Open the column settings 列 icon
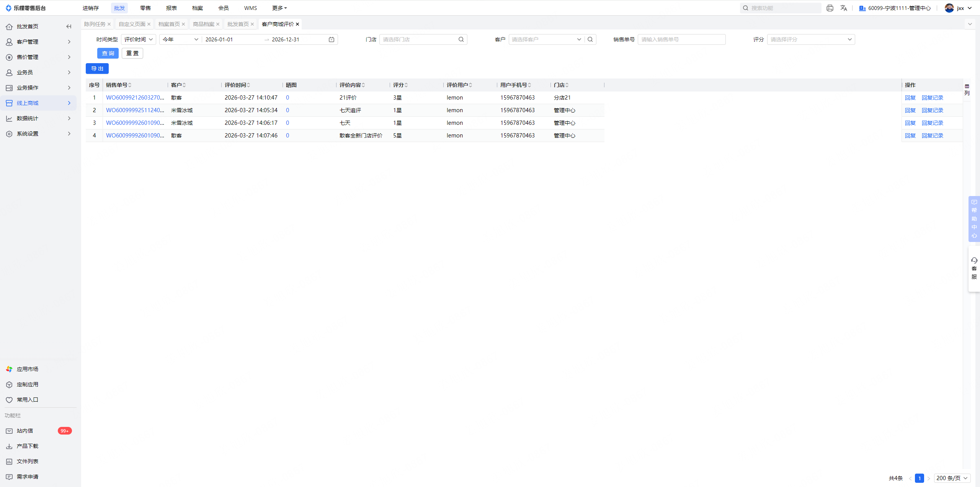The width and height of the screenshot is (980, 487). 967,90
